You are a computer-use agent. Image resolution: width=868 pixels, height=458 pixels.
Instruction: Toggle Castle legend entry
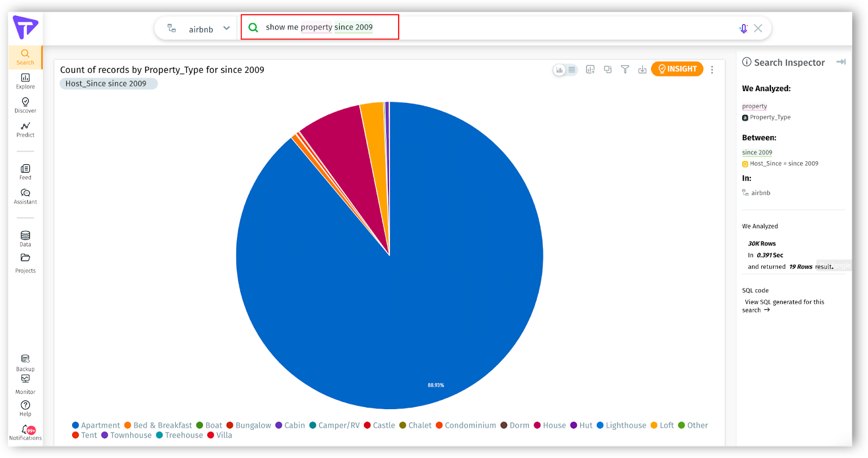[x=380, y=425]
